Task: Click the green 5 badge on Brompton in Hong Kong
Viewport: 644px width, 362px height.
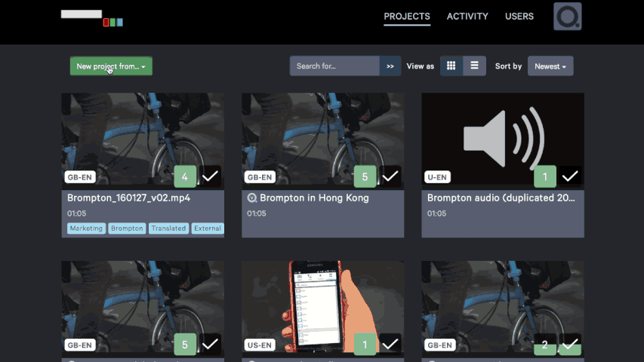Action: [x=365, y=176]
